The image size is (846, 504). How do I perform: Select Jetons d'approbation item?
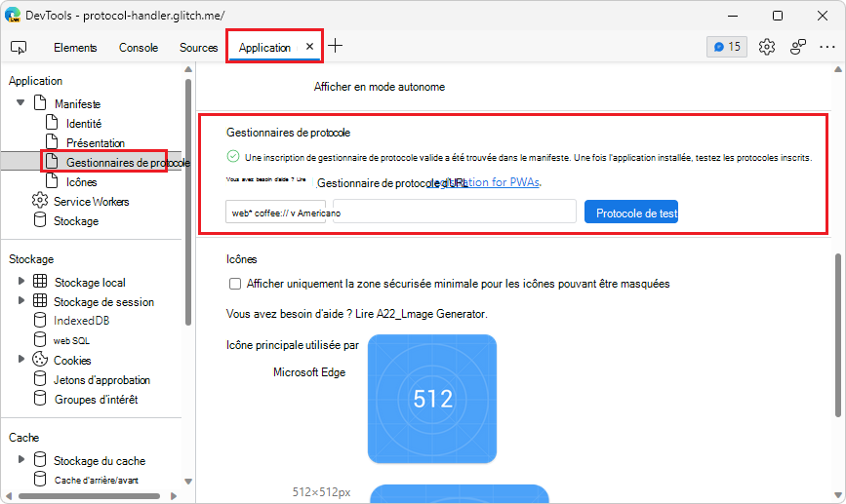(x=101, y=380)
